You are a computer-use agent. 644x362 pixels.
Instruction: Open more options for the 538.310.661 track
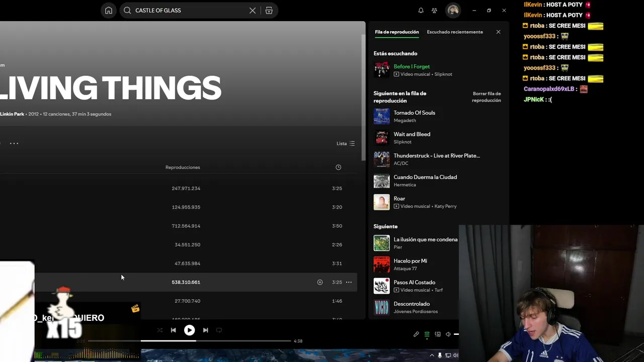click(x=349, y=283)
